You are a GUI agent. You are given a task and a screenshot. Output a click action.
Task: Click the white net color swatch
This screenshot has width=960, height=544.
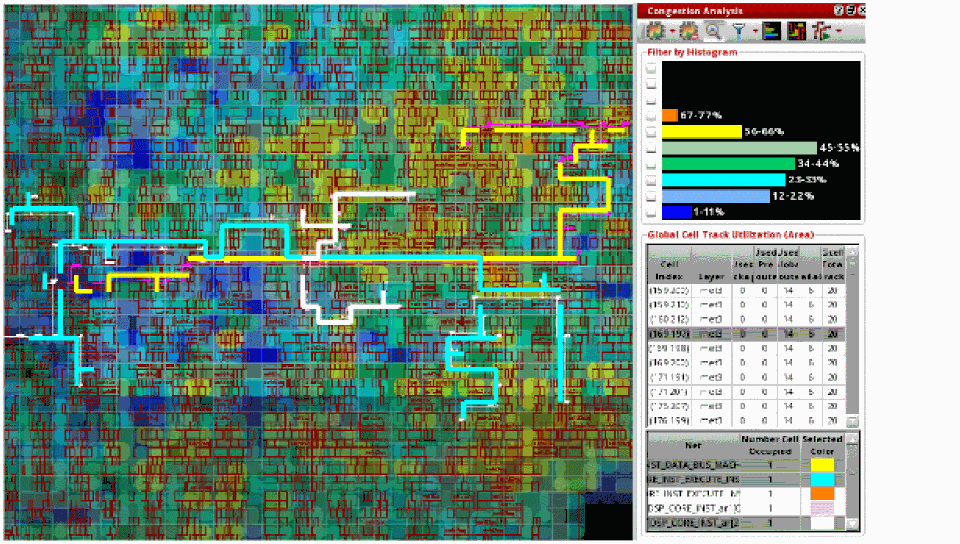822,523
